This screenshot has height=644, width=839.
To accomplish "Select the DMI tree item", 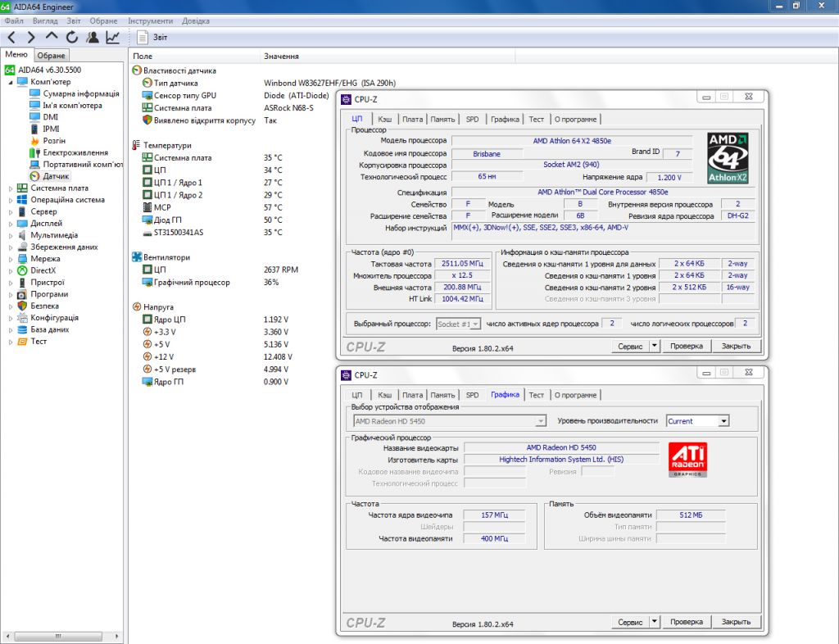I will coord(50,117).
